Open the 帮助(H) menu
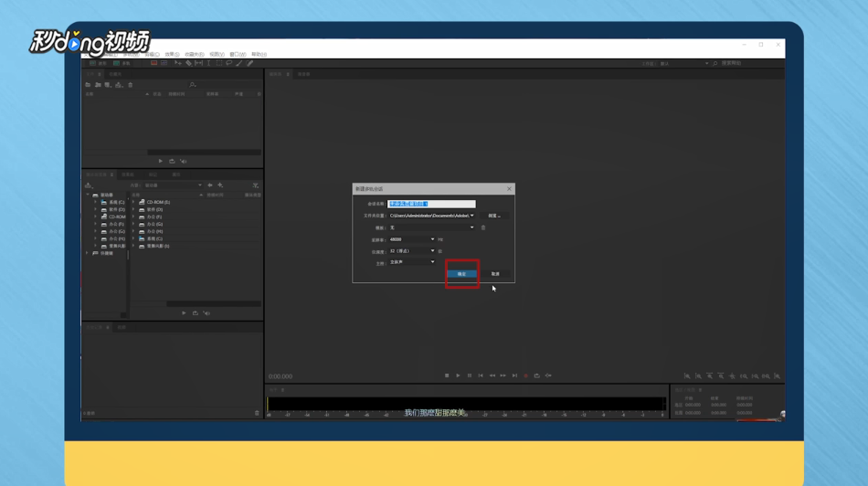This screenshot has height=486, width=868. [259, 54]
